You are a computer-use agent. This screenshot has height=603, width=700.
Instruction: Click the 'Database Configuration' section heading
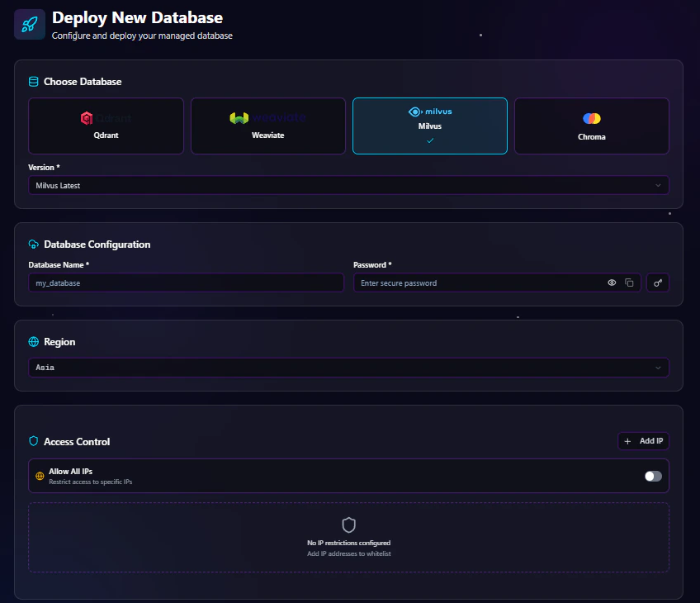[97, 245]
